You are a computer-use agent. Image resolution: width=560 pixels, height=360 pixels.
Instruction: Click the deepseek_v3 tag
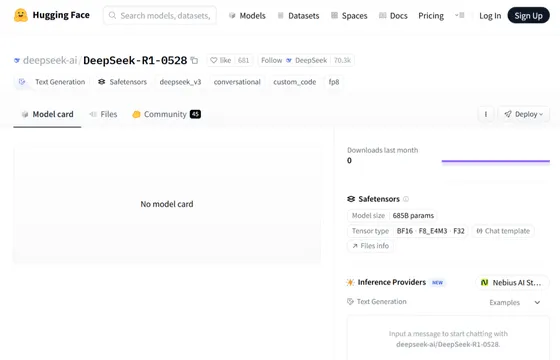pyautogui.click(x=180, y=82)
